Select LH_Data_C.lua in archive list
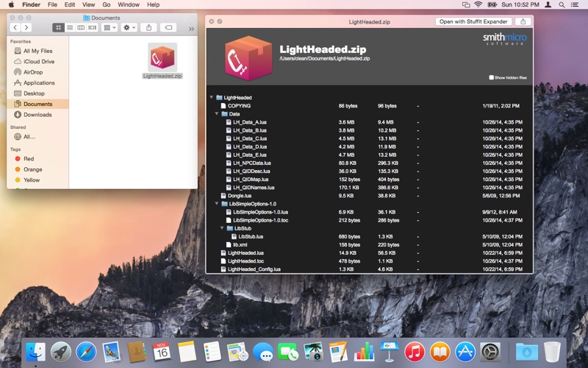The width and height of the screenshot is (588, 368). [x=250, y=138]
